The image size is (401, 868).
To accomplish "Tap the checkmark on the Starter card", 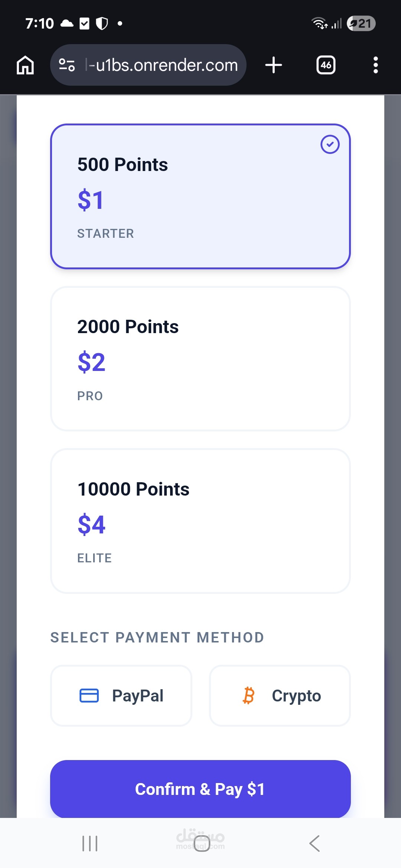I will (x=330, y=144).
